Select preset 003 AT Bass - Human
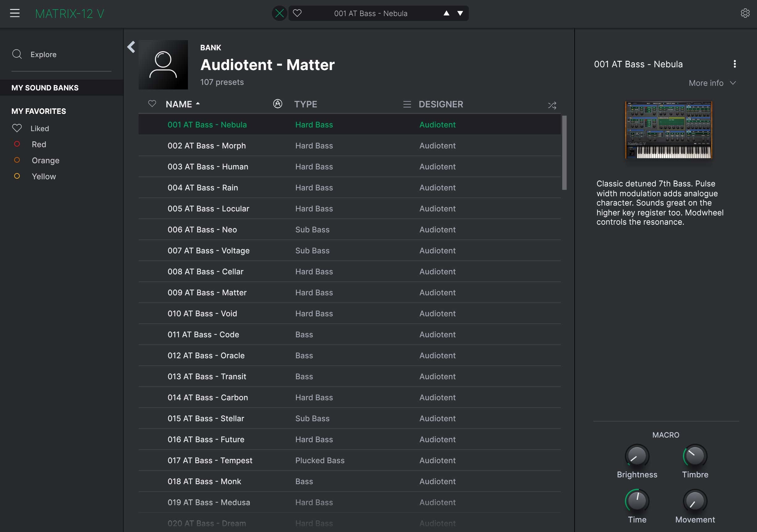Screen dimensions: 757x532 click(349, 167)
